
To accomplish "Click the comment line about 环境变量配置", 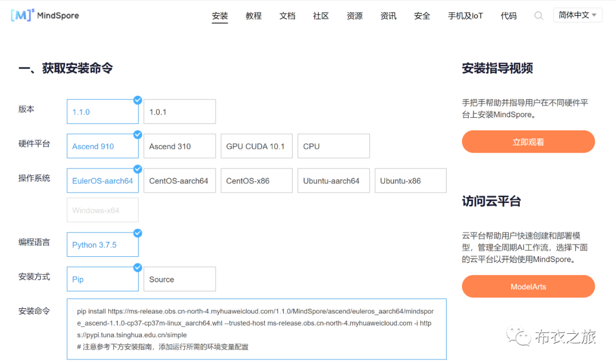I will tap(163, 347).
